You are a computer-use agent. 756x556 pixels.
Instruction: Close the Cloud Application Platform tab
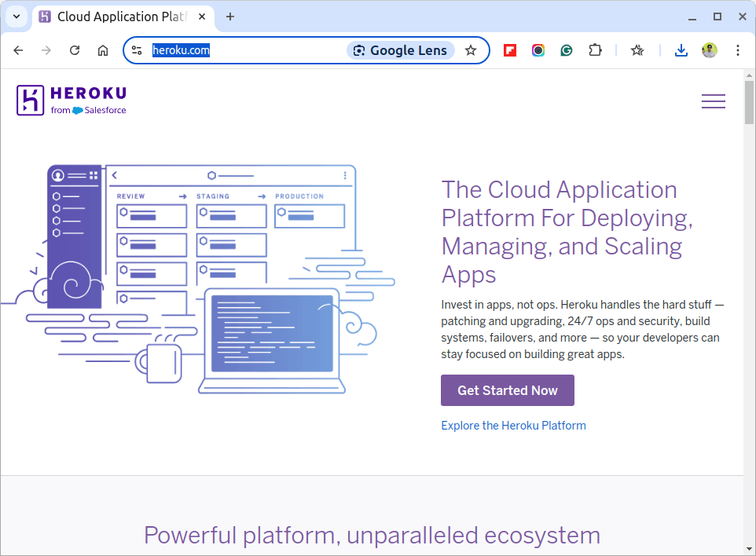(x=202, y=16)
